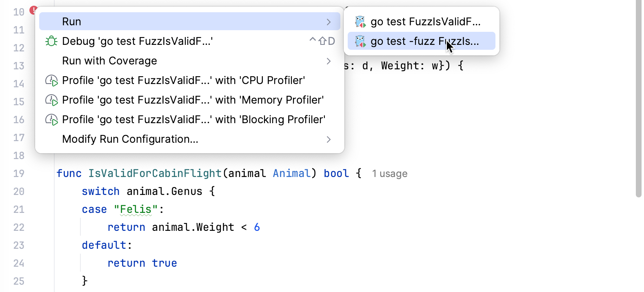Toggle a breakpoint on line 22 gutter
Screen dimensions: 644x292
[39, 227]
